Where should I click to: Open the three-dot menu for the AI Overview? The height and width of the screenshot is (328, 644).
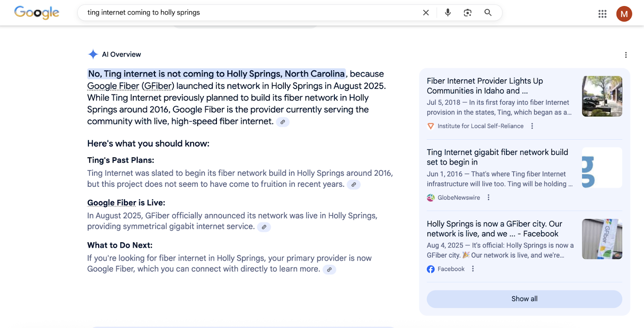point(625,54)
